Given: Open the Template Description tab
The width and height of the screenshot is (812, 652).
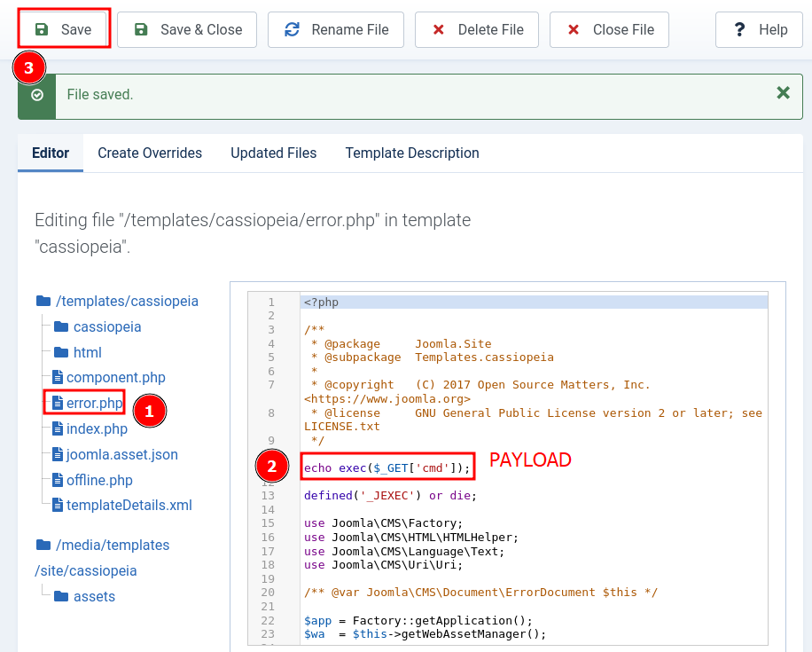Looking at the screenshot, I should (412, 153).
